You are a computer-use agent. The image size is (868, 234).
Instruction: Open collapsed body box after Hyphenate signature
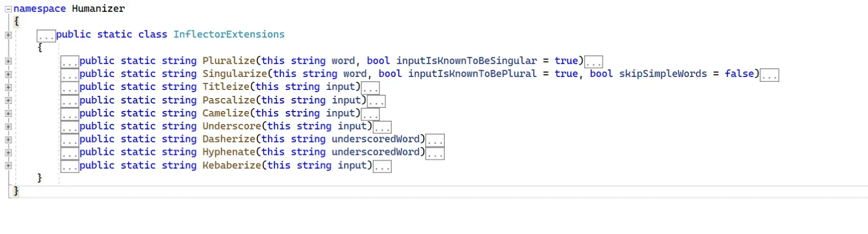(435, 153)
